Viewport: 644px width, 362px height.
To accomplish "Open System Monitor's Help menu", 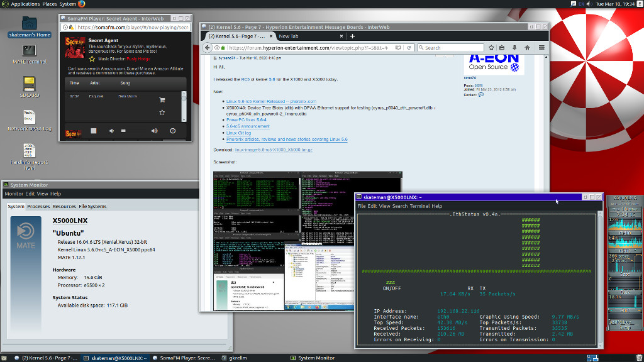I will tap(55, 194).
